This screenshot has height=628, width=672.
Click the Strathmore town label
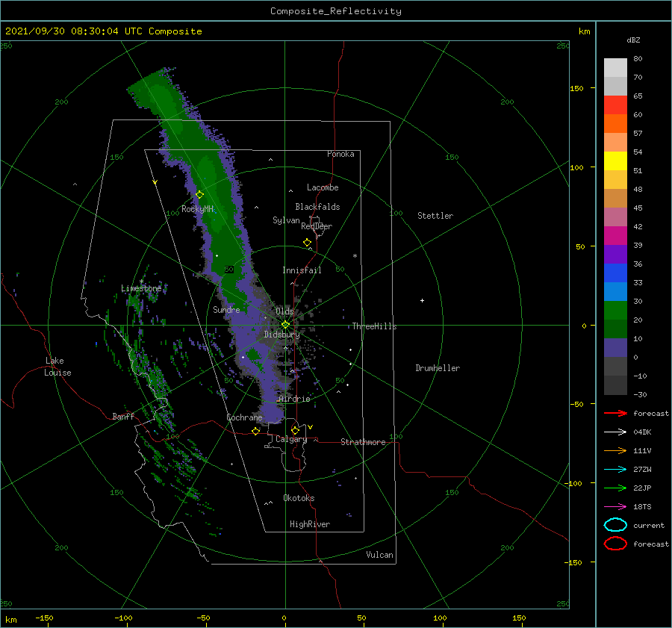point(363,442)
